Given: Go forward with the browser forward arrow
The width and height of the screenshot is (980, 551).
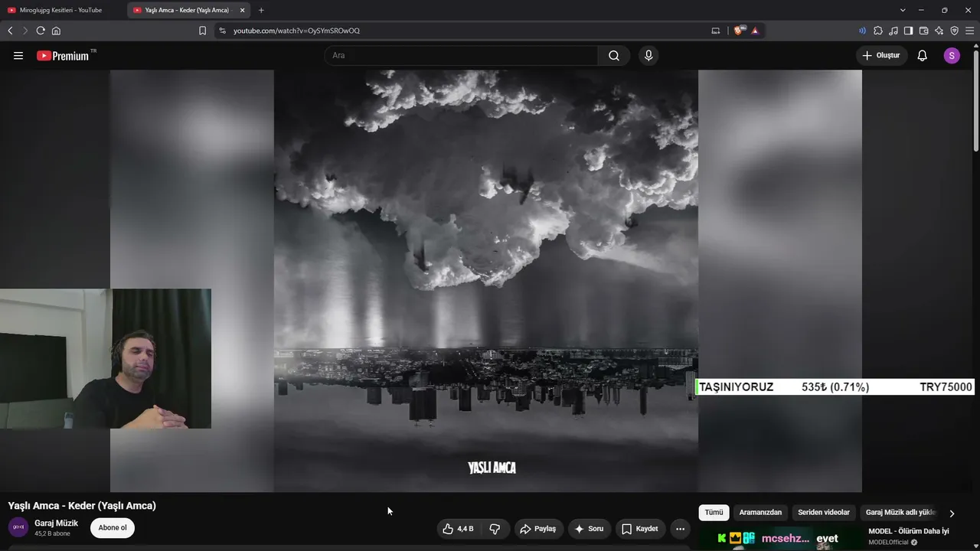Looking at the screenshot, I should (x=25, y=31).
